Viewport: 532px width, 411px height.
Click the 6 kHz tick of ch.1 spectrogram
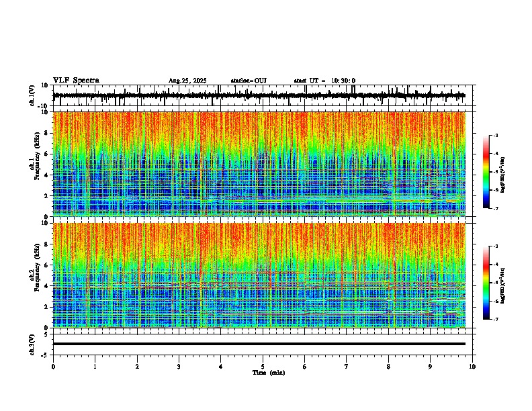46,154
